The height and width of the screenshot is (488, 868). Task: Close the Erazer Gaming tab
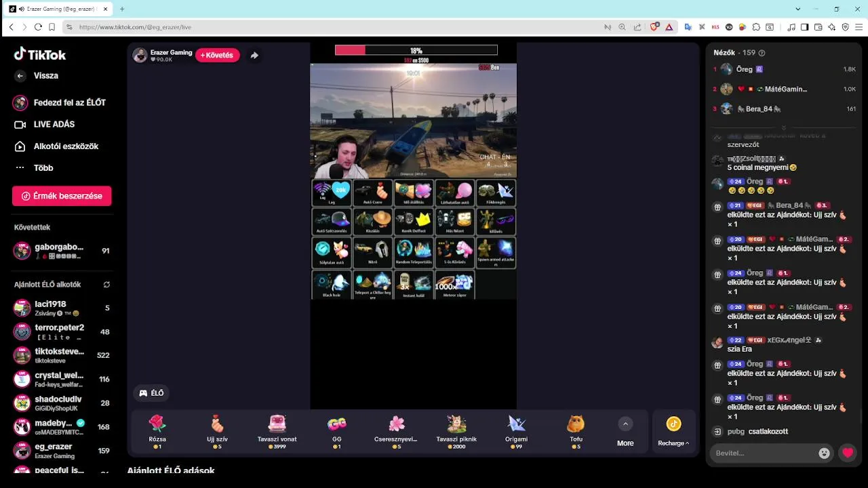click(x=105, y=9)
